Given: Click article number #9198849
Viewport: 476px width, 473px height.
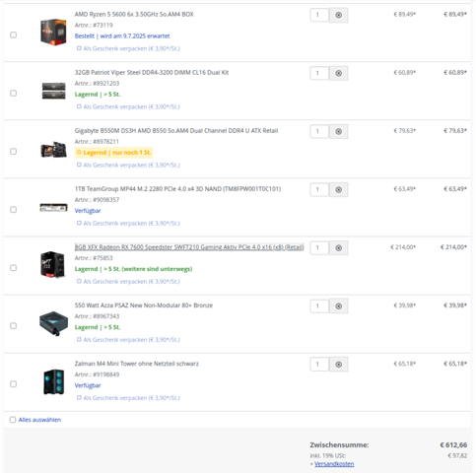Looking at the screenshot, I should (106, 374).
